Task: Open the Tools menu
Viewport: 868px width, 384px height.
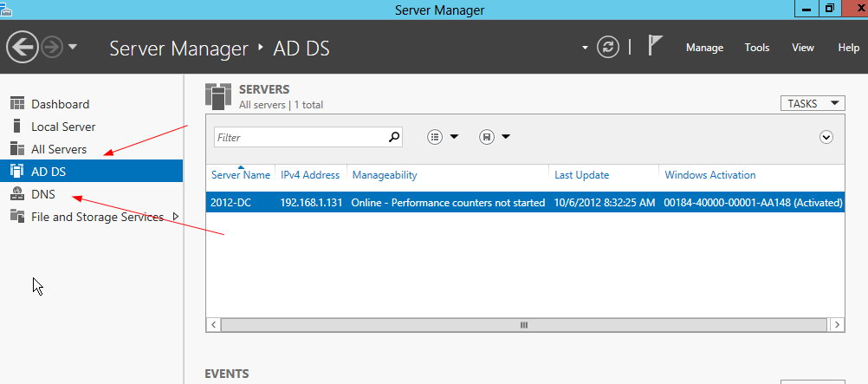Action: tap(757, 48)
